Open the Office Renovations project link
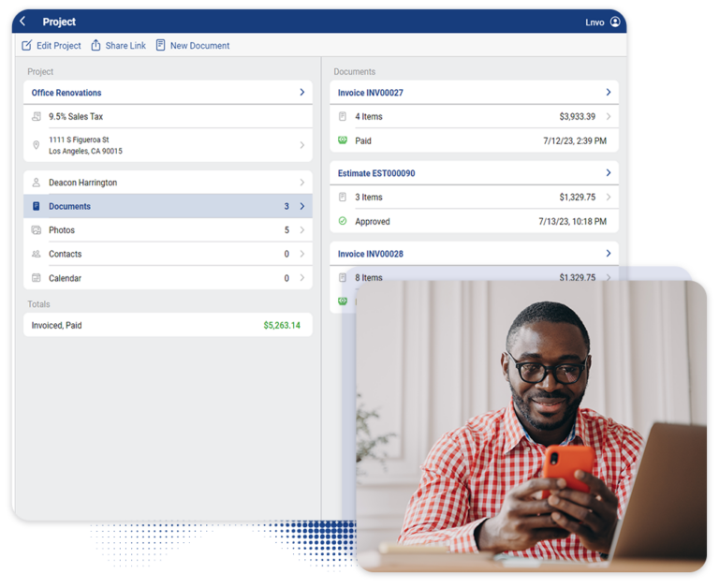Viewport: 719px width, 588px height. [66, 93]
